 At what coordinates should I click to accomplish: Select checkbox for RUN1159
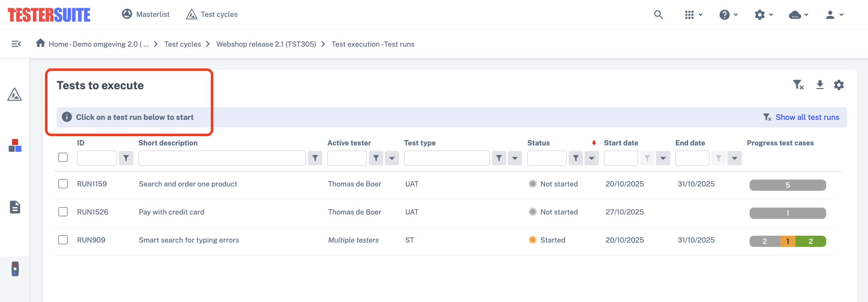pyautogui.click(x=63, y=184)
